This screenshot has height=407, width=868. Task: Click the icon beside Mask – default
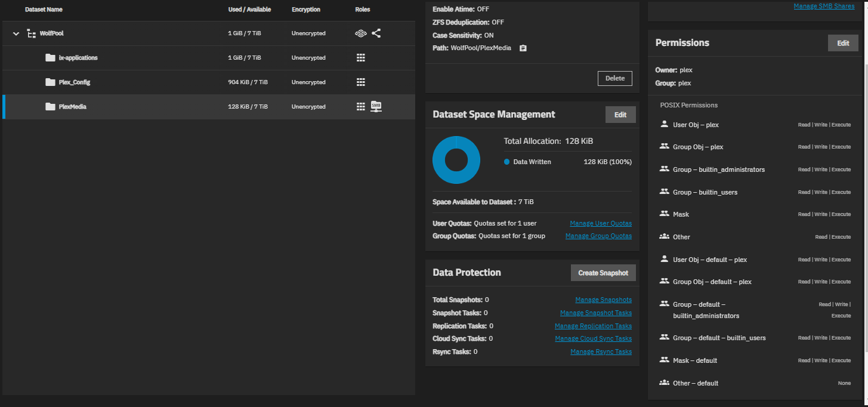(664, 360)
